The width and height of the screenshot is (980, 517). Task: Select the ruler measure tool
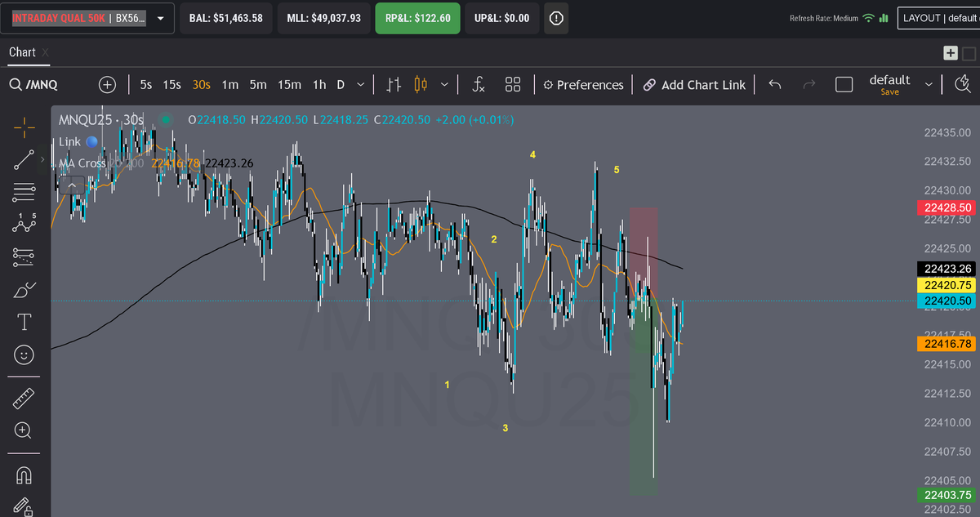[24, 399]
